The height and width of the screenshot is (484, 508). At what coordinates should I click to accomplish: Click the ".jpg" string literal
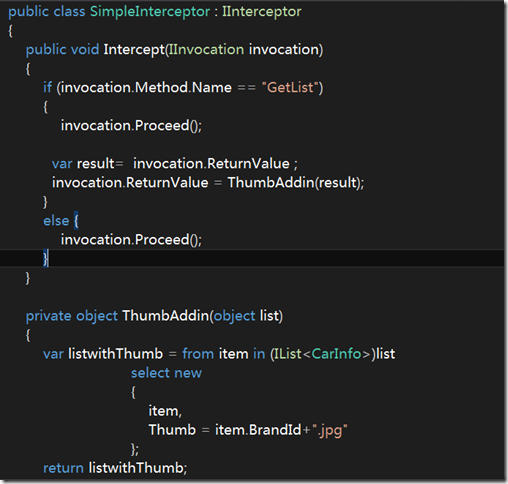point(330,430)
